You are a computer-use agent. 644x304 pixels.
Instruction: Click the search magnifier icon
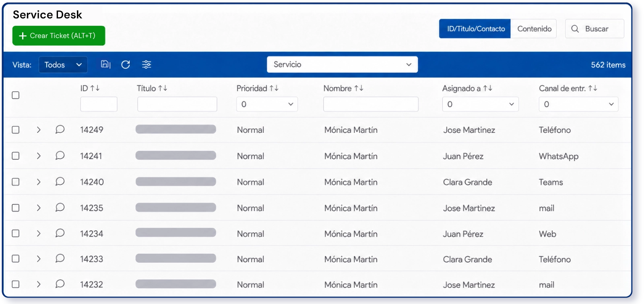[575, 29]
